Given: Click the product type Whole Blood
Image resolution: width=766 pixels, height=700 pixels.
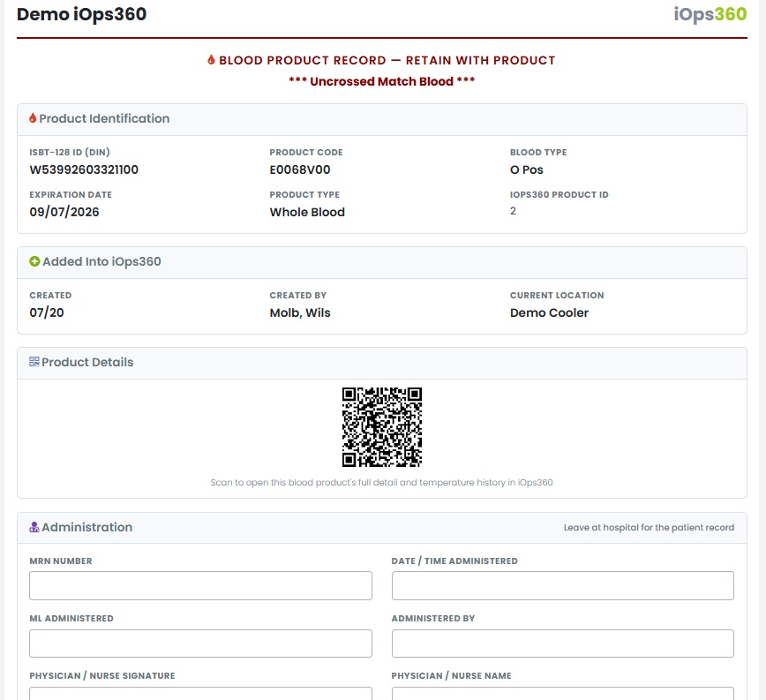Looking at the screenshot, I should [x=307, y=212].
